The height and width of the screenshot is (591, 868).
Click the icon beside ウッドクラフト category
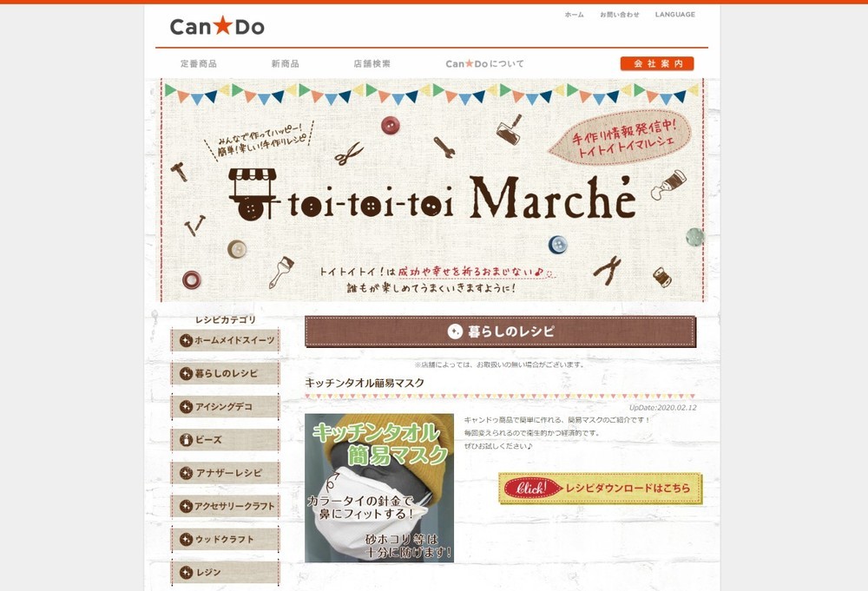click(x=186, y=539)
